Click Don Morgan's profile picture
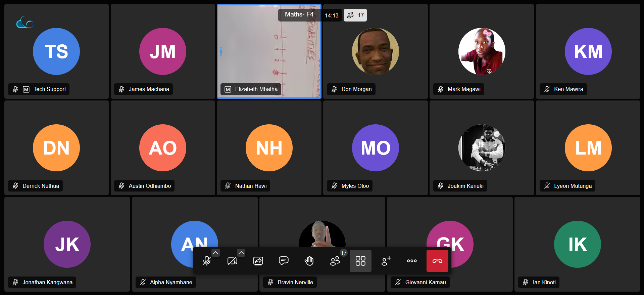Screen dimensions: 644x295 [375, 51]
